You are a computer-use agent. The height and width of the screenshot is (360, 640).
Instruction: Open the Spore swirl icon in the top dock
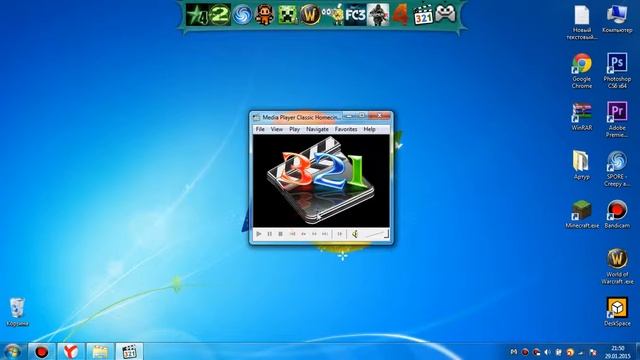(x=242, y=15)
